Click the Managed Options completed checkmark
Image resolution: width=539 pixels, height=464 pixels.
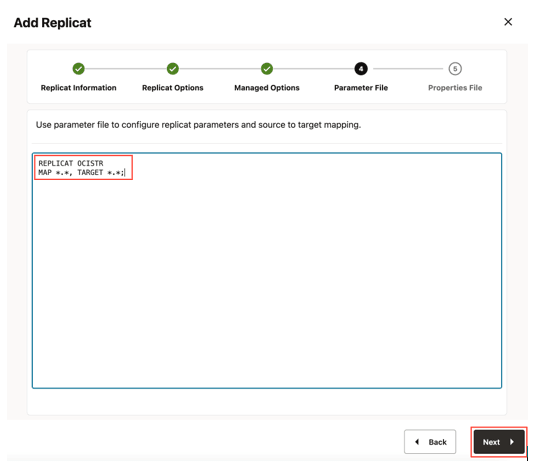267,69
